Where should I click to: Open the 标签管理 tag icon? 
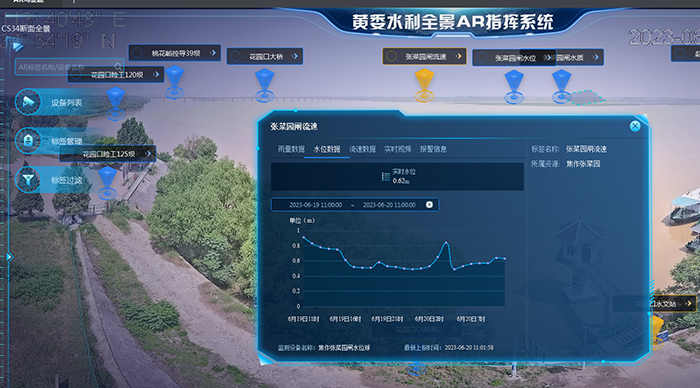(28, 141)
